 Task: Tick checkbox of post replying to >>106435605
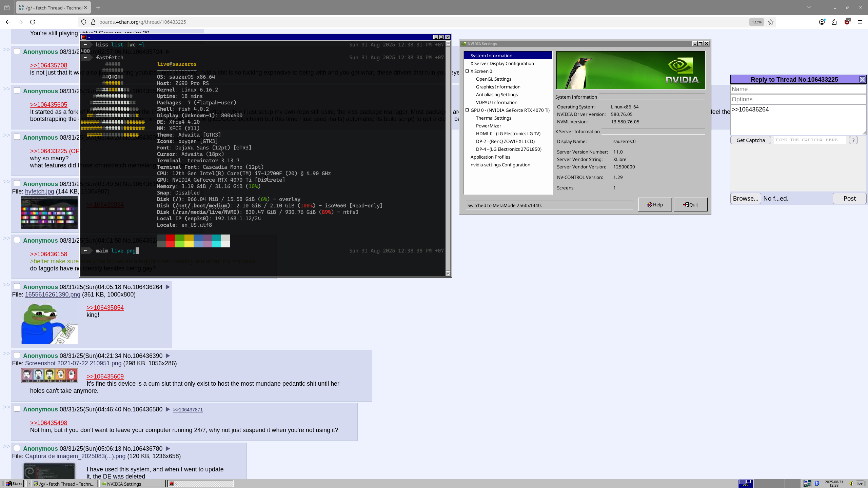(17, 90)
